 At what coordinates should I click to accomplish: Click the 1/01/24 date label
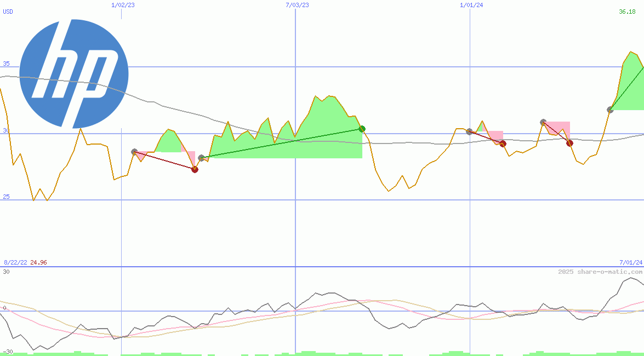pyautogui.click(x=471, y=5)
